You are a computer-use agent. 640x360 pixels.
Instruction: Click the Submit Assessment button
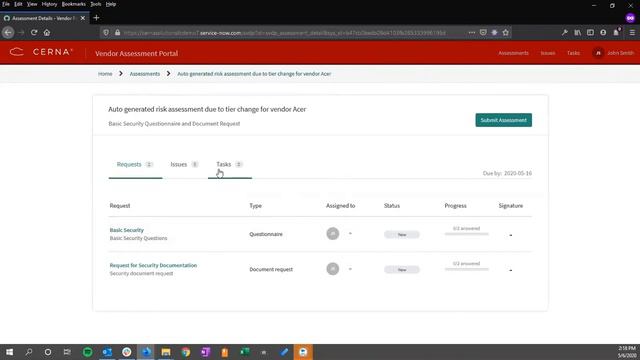pyautogui.click(x=503, y=120)
